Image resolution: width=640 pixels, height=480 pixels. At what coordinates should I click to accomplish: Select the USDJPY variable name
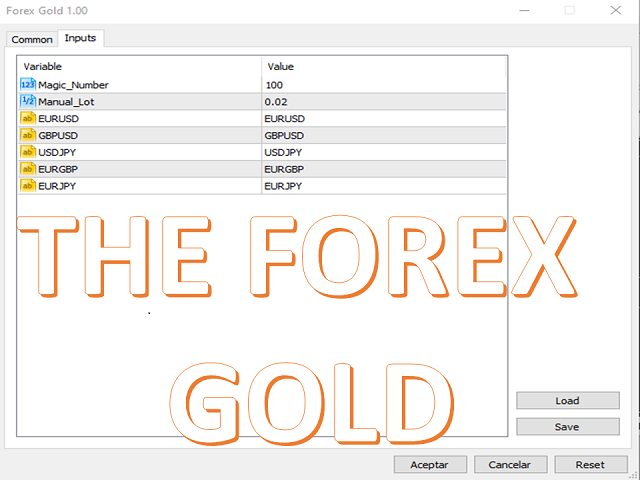coord(57,152)
